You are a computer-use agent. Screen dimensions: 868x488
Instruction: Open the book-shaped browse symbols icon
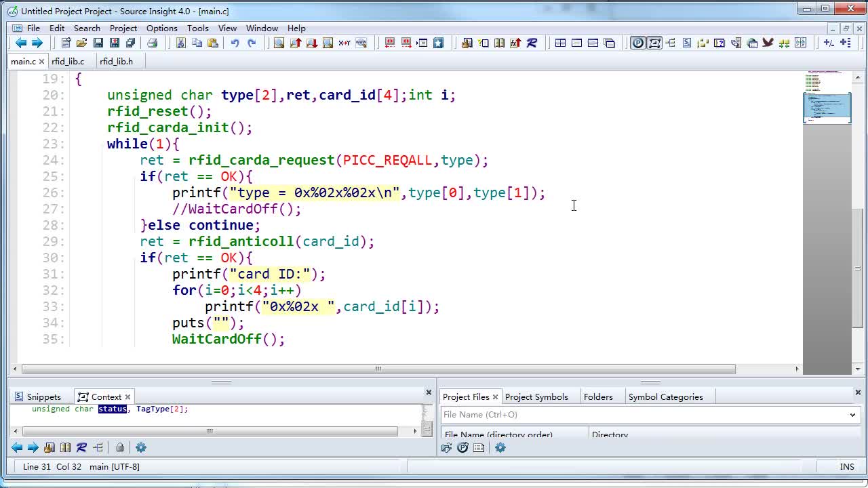click(x=500, y=43)
